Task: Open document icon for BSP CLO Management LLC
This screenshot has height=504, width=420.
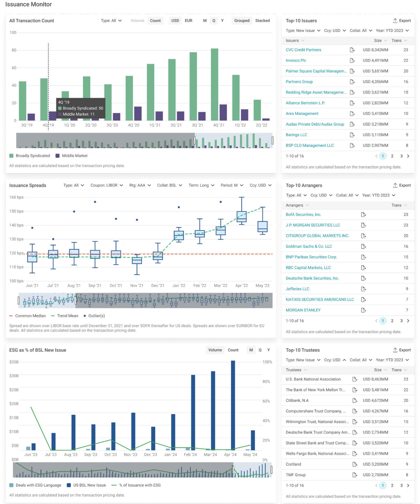Action: [352, 145]
